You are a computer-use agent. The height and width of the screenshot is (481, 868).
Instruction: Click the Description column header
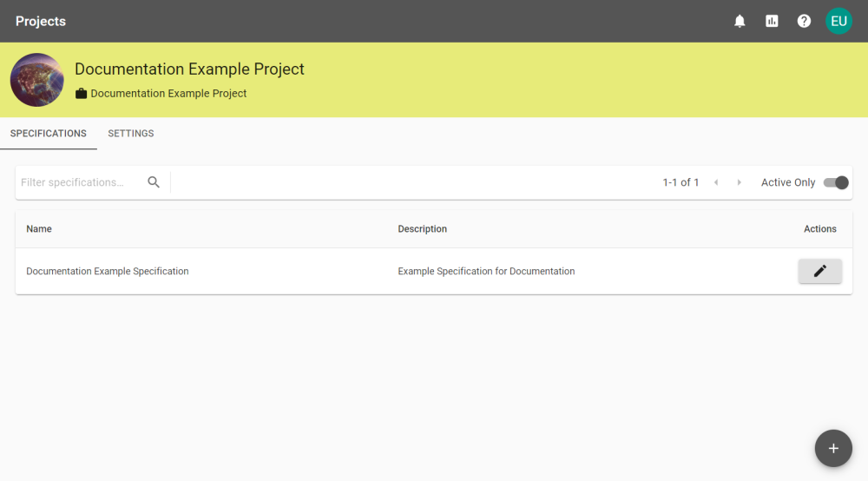422,228
